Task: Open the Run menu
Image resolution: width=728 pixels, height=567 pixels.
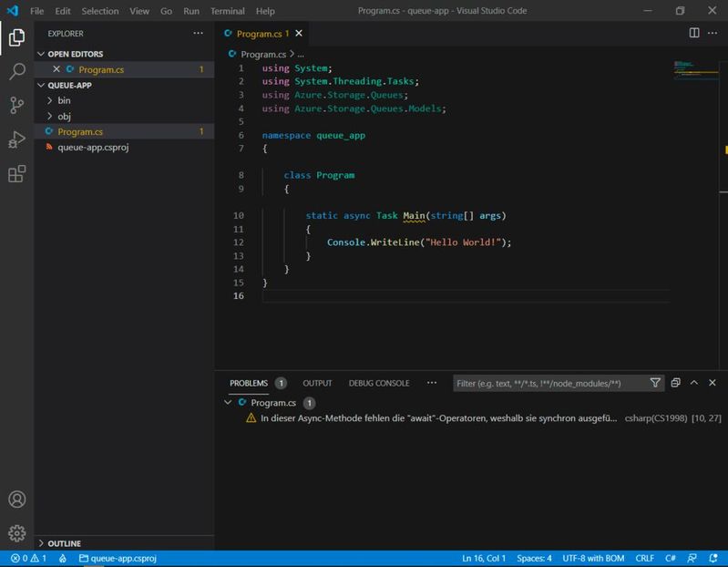Action: [191, 11]
